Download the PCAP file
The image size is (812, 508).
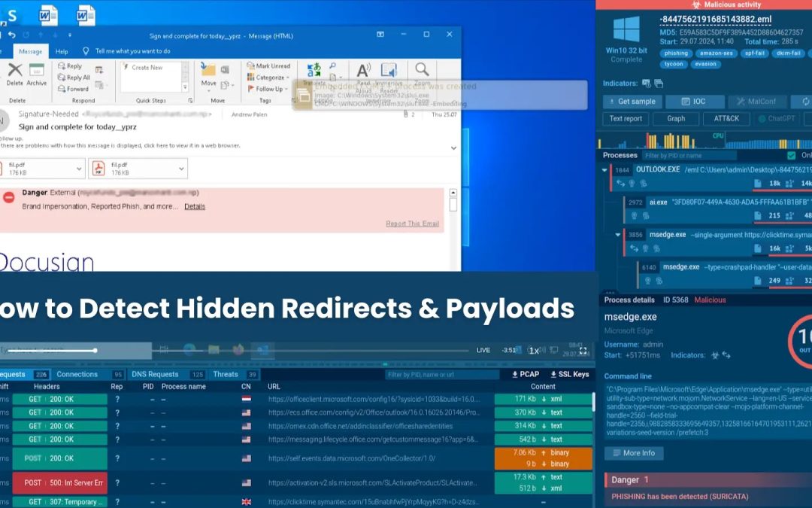click(x=526, y=374)
